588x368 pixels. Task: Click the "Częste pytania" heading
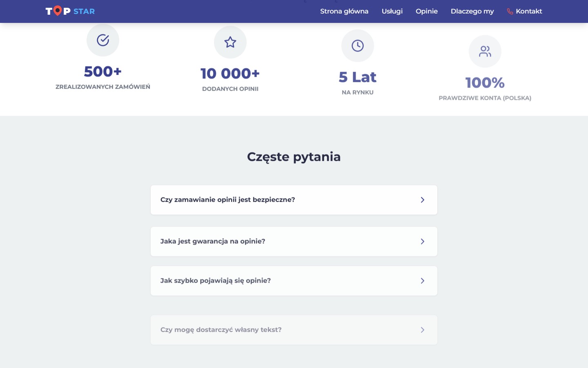click(294, 157)
